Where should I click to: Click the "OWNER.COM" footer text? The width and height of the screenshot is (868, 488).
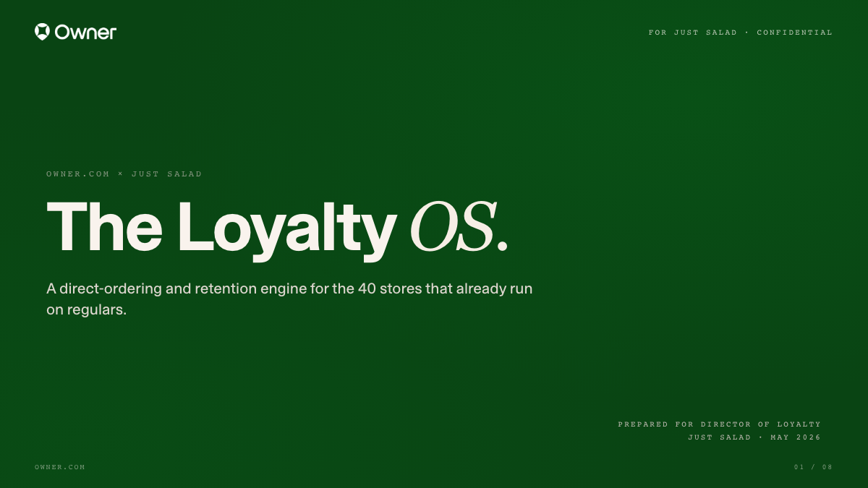(x=60, y=467)
